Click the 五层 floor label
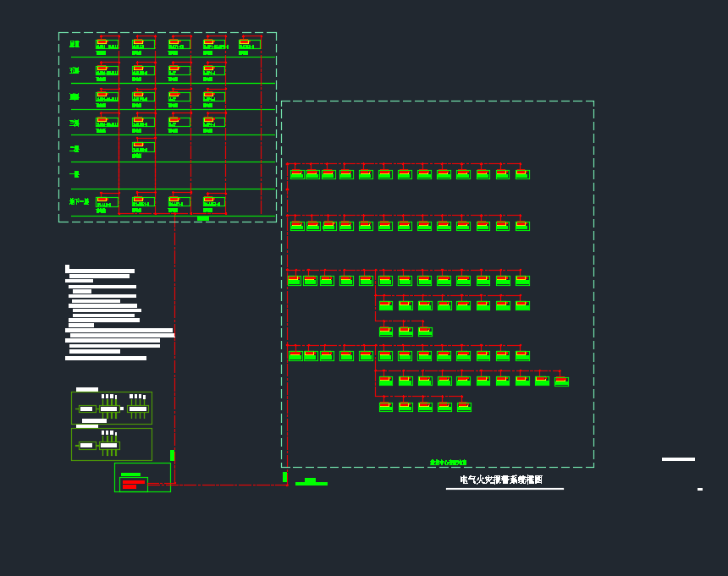The image size is (728, 576). pyautogui.click(x=74, y=70)
